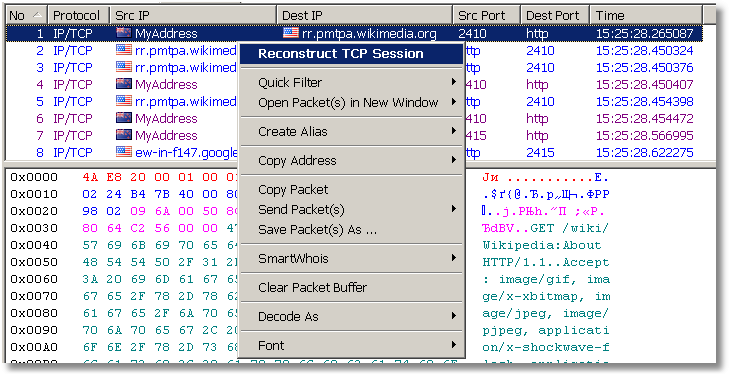Image resolution: width=730 pixels, height=377 pixels.
Task: Click ASCII text on/x-shockwave-f in dump
Action: pyautogui.click(x=546, y=347)
